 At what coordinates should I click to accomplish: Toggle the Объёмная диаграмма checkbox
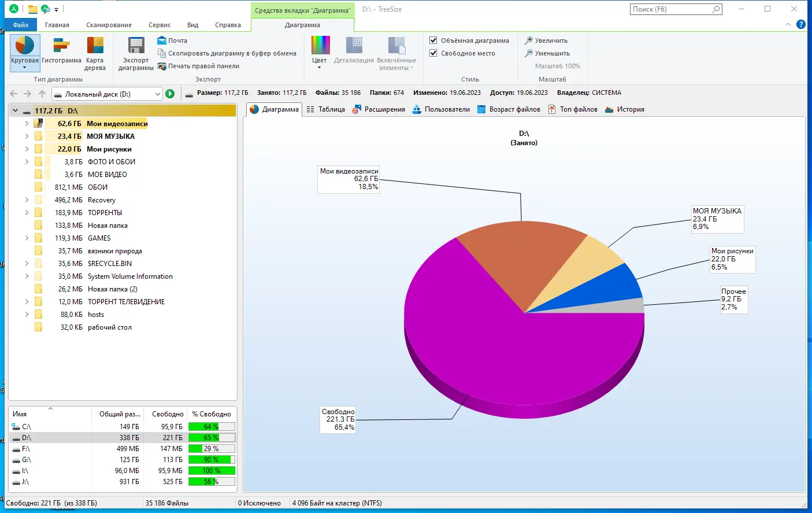(x=433, y=40)
